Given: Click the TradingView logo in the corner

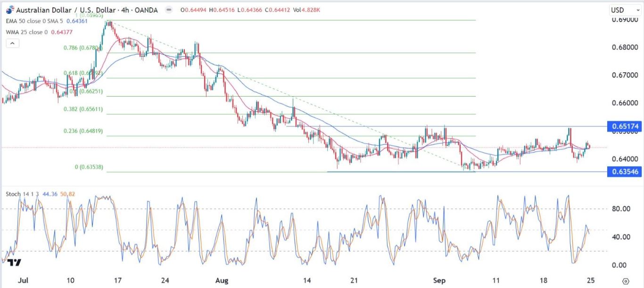Looking at the screenshot, I should tap(14, 263).
